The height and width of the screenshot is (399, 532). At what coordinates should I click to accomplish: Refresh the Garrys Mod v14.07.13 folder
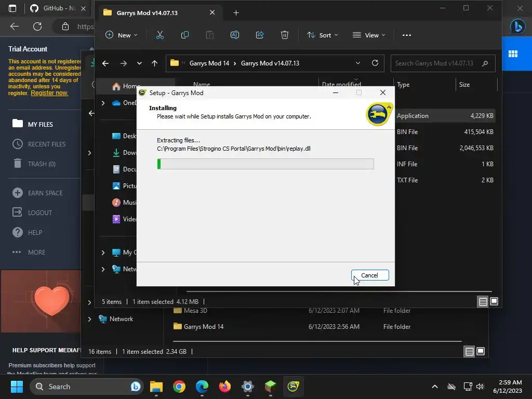click(375, 63)
